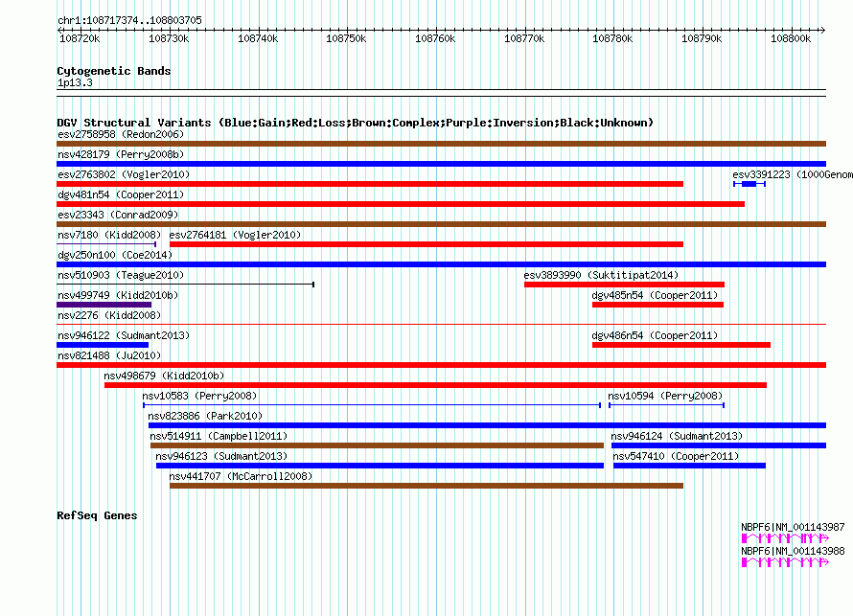Screen dimensions: 853x616
Task: Click the Cytogenetic Bands track title
Action: tap(114, 71)
